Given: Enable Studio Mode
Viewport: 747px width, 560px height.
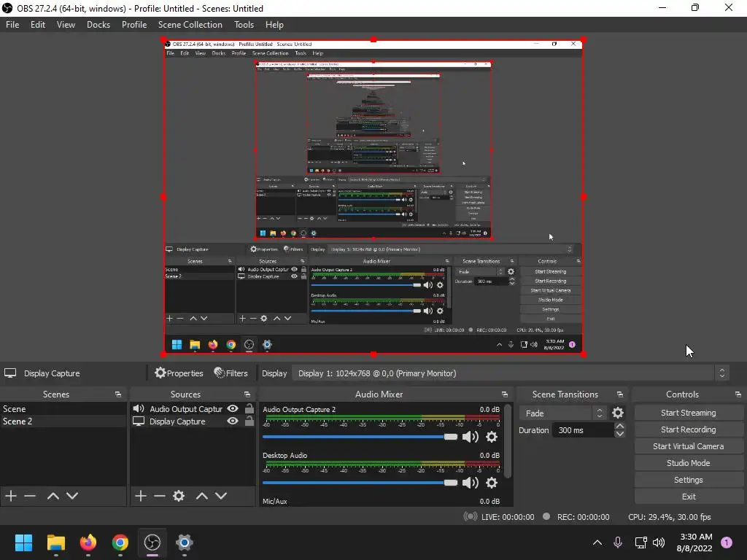Looking at the screenshot, I should click(689, 463).
